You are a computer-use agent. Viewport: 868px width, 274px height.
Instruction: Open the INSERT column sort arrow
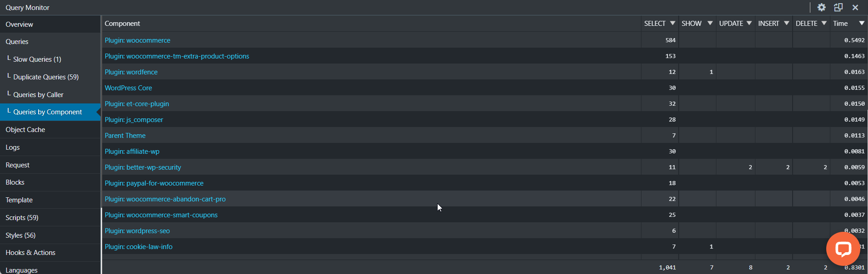click(786, 23)
